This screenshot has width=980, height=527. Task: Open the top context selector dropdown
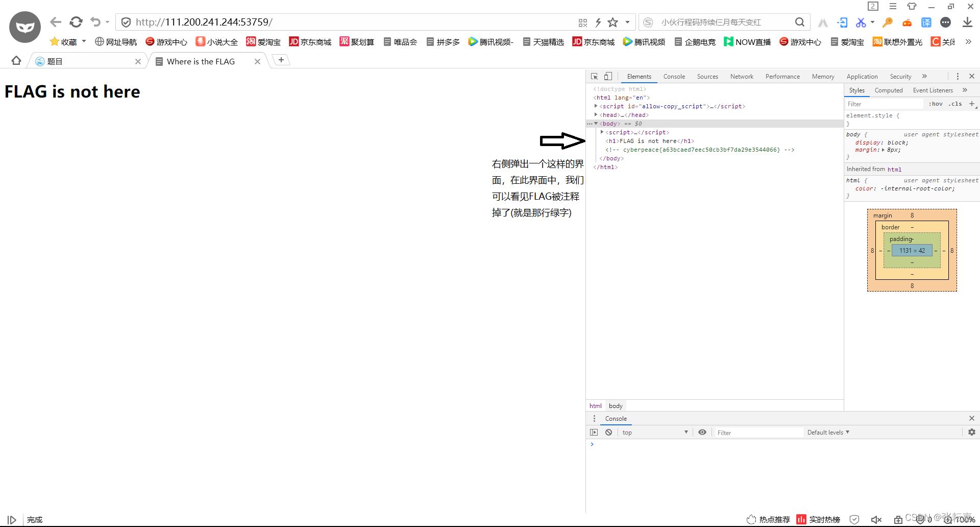coord(655,432)
